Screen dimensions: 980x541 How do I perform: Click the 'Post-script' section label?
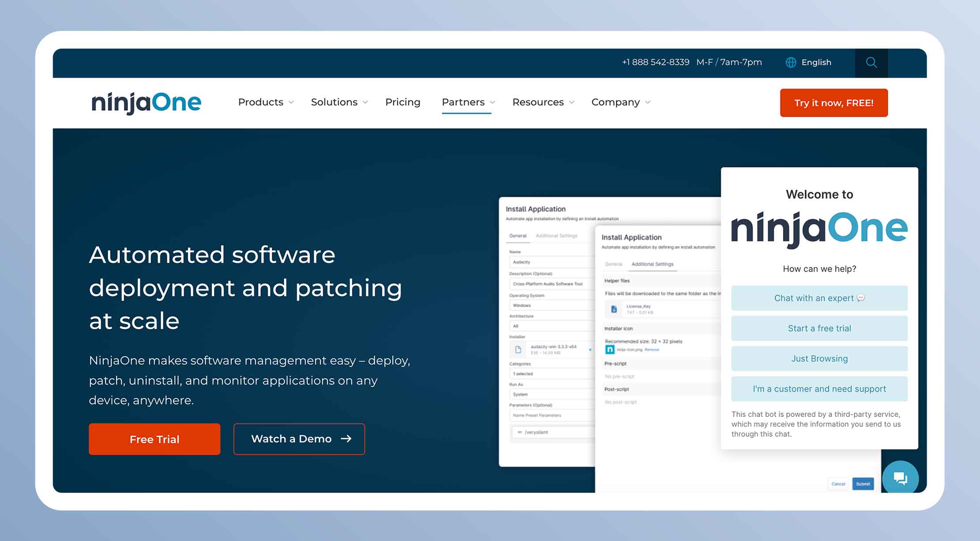point(617,390)
